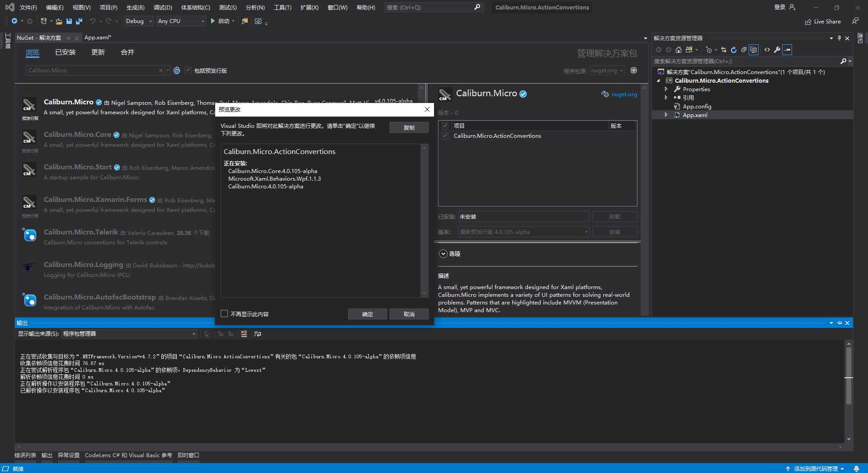Screen dimensions: 868x473
Task: Go home in Solution Explorer toolbar
Action: click(x=679, y=50)
